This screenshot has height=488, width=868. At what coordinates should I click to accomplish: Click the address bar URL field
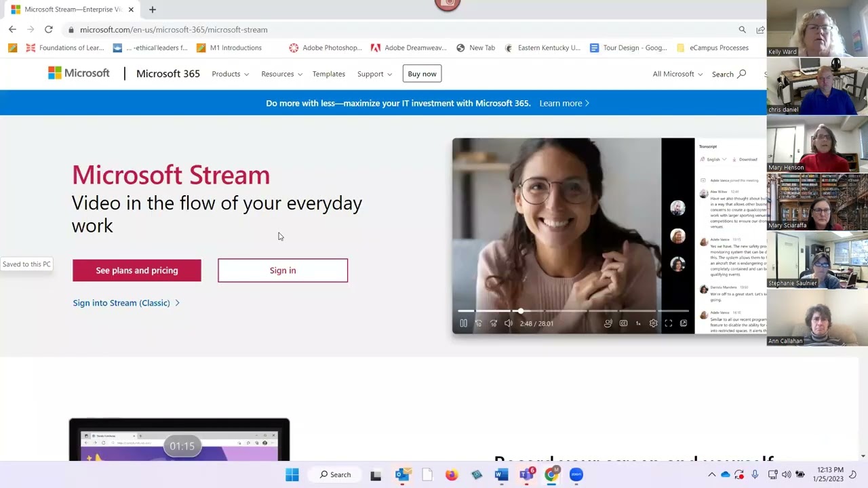400,30
